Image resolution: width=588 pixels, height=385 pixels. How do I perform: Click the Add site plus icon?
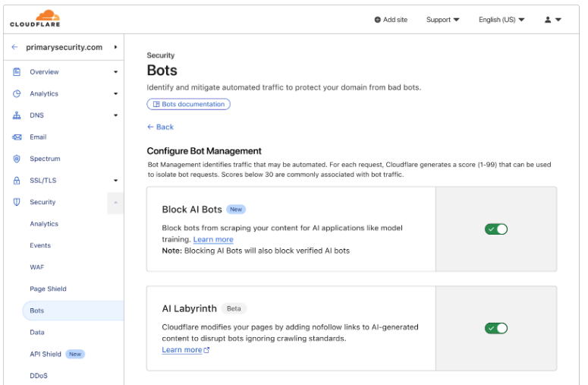click(378, 20)
